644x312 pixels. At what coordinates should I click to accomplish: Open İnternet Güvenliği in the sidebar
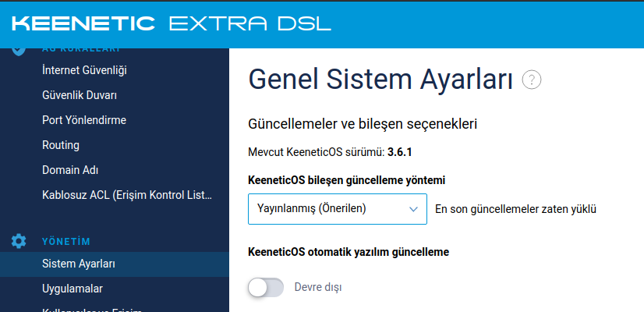tap(84, 70)
